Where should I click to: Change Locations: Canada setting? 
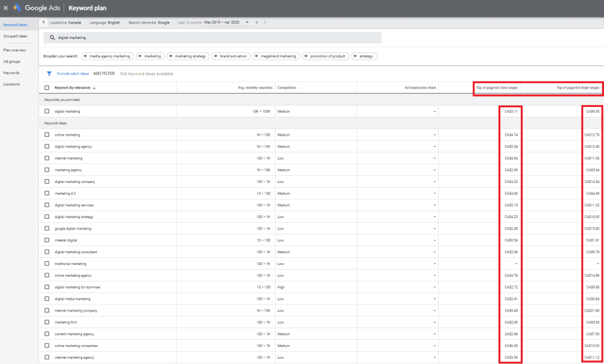(65, 23)
